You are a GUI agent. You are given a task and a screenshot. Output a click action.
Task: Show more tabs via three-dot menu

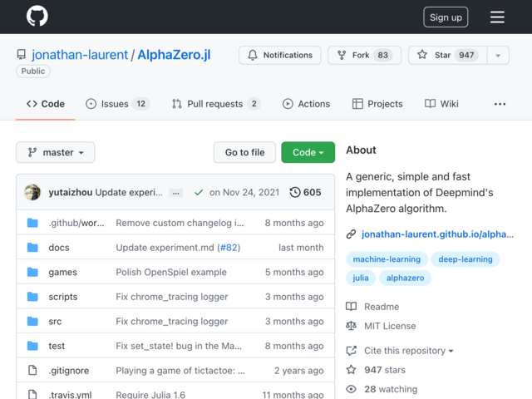500,104
